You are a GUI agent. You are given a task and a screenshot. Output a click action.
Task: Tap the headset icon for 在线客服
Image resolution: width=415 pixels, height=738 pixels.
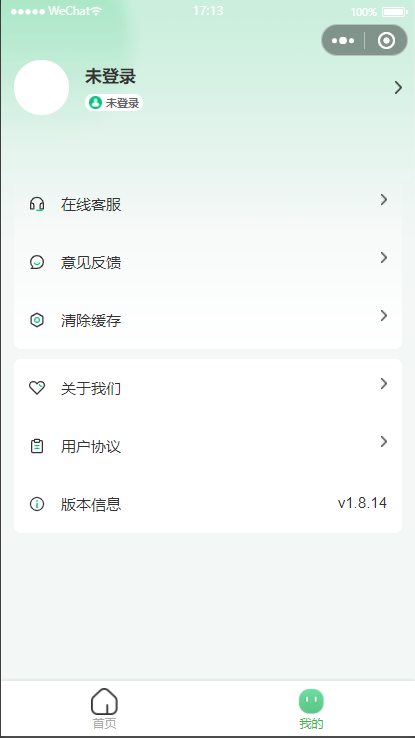tap(37, 204)
